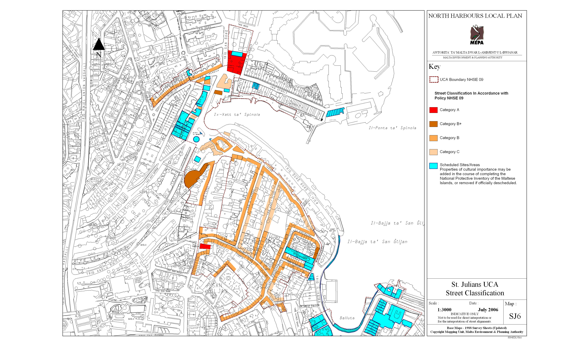Click the 'TRIQ MIKIEL ANTON VASSALLI' road label
The height and width of the screenshot is (364, 588).
tap(84, 92)
